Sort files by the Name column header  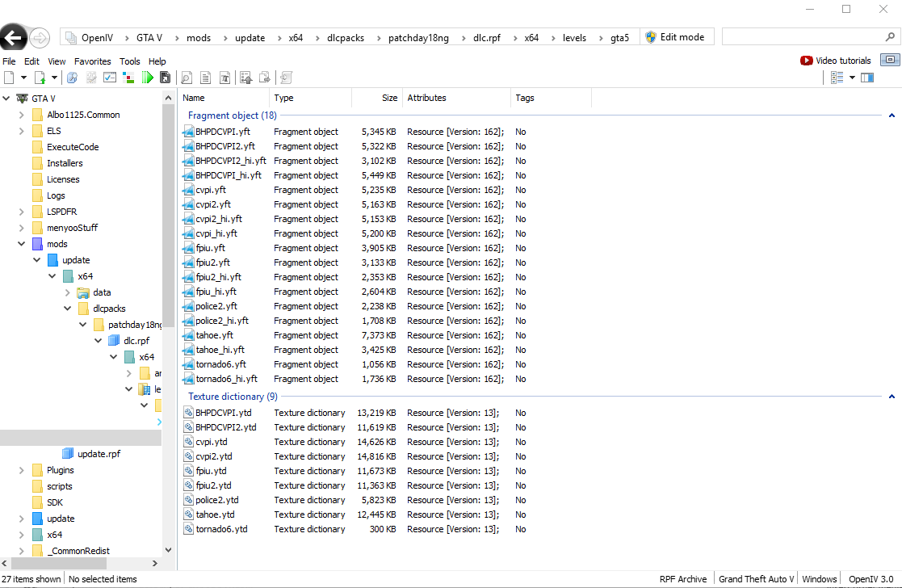224,98
